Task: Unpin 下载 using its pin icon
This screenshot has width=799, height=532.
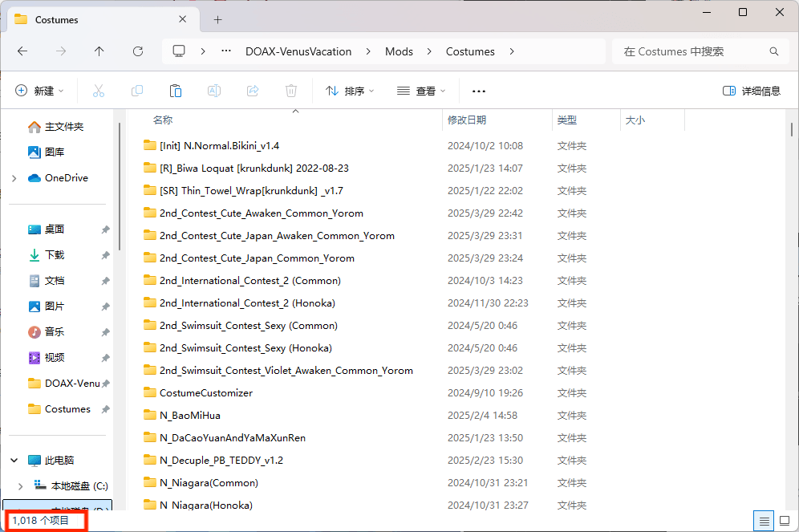Action: click(105, 255)
